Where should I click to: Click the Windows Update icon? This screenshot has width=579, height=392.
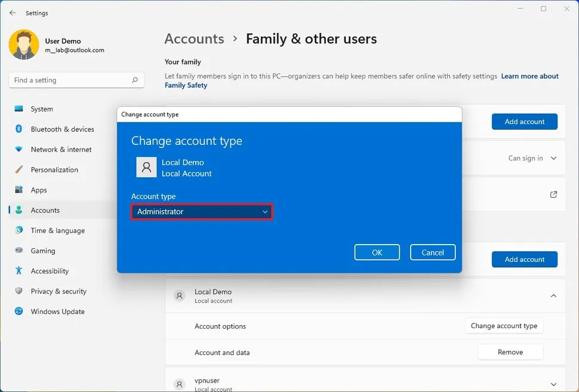(x=19, y=311)
